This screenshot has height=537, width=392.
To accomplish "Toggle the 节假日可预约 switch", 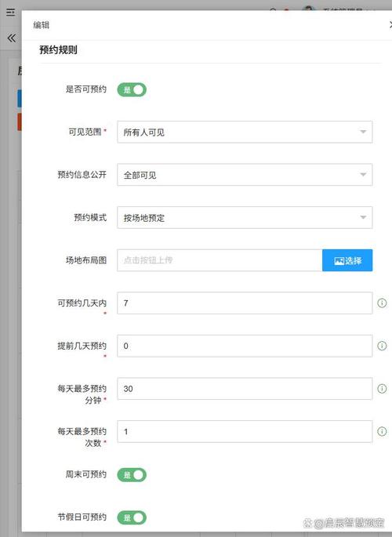I will 132,517.
